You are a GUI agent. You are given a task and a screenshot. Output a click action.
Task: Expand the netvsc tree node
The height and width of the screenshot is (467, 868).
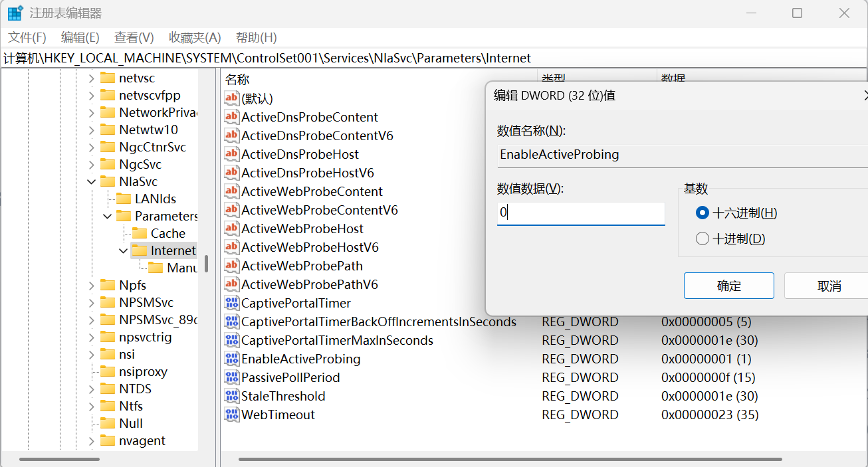[x=92, y=78]
